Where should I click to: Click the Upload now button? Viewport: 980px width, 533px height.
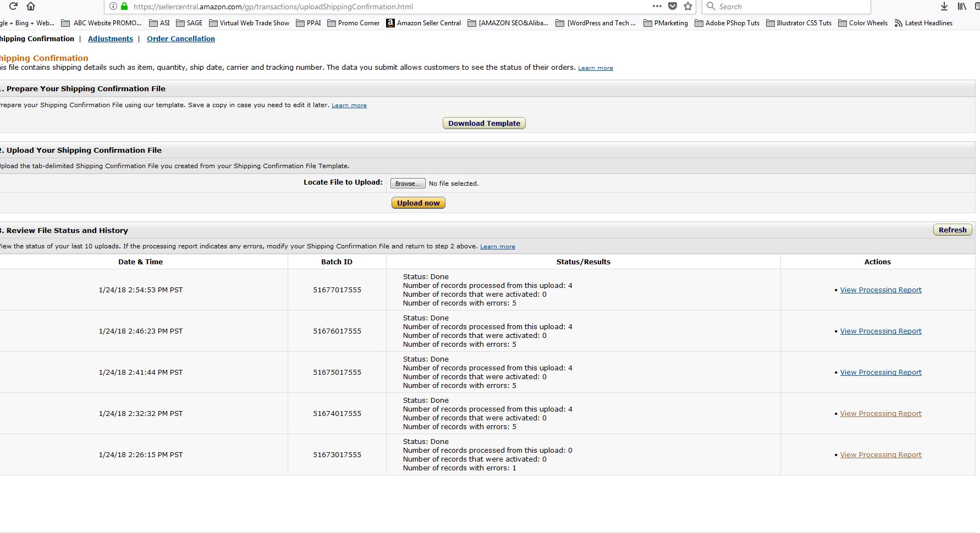coord(419,203)
